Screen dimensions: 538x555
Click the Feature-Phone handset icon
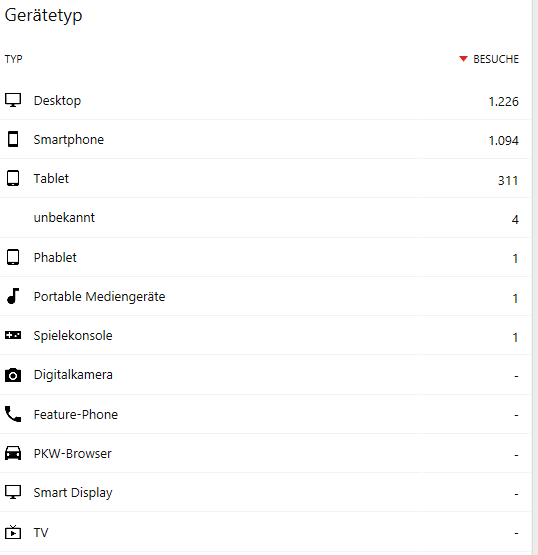pyautogui.click(x=13, y=414)
